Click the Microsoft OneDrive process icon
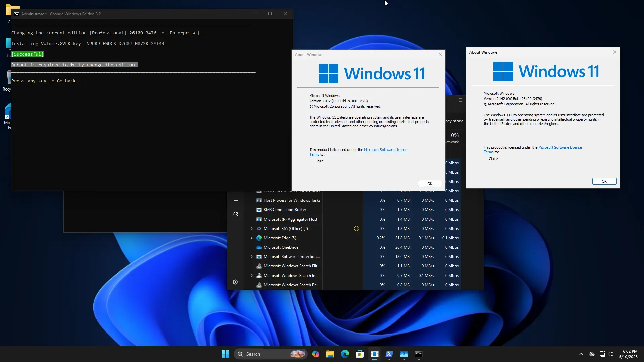Image resolution: width=644 pixels, height=362 pixels. click(259, 247)
